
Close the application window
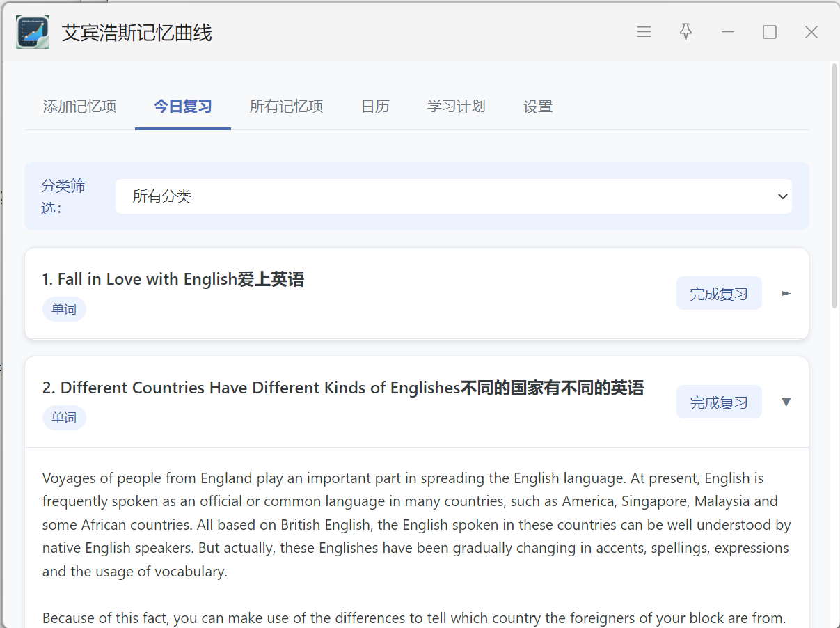point(811,32)
